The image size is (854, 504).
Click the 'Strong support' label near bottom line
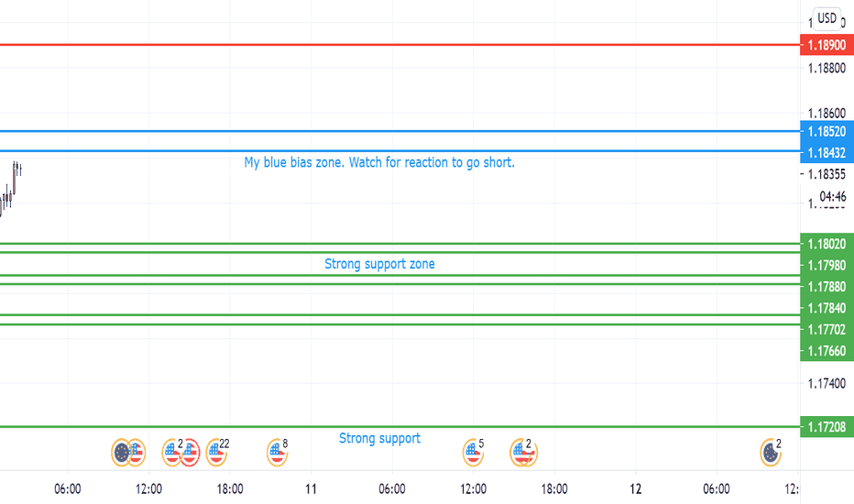[379, 438]
